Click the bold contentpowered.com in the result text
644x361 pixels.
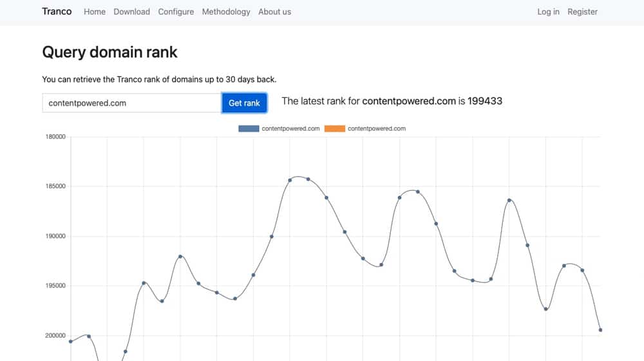pyautogui.click(x=409, y=101)
